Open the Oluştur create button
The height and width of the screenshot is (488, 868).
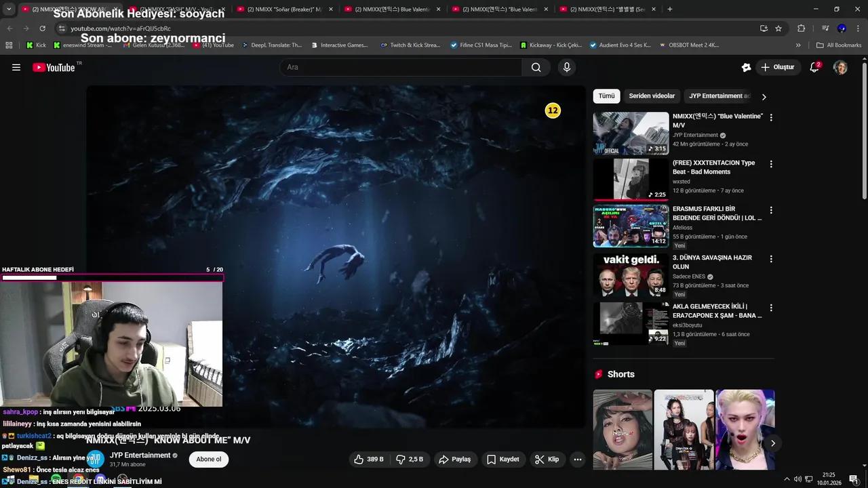click(778, 67)
